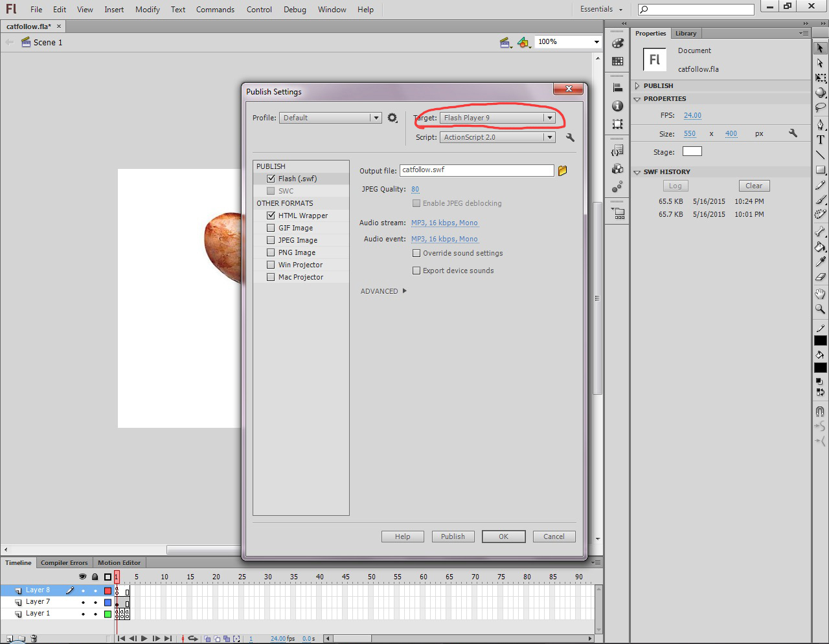Select the Pencil tool
829x644 pixels.
pos(820,185)
